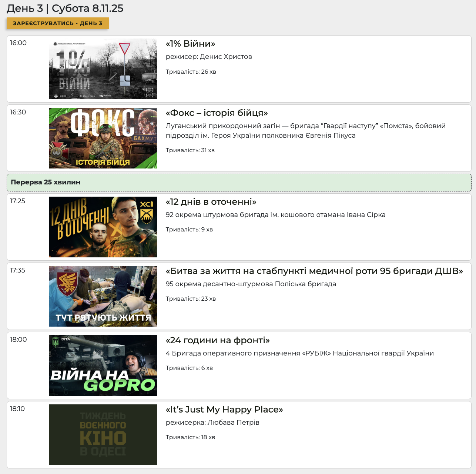Image resolution: width=476 pixels, height=474 pixels.
Task: Click the «24 години на фронті» title
Action: pyautogui.click(x=218, y=340)
